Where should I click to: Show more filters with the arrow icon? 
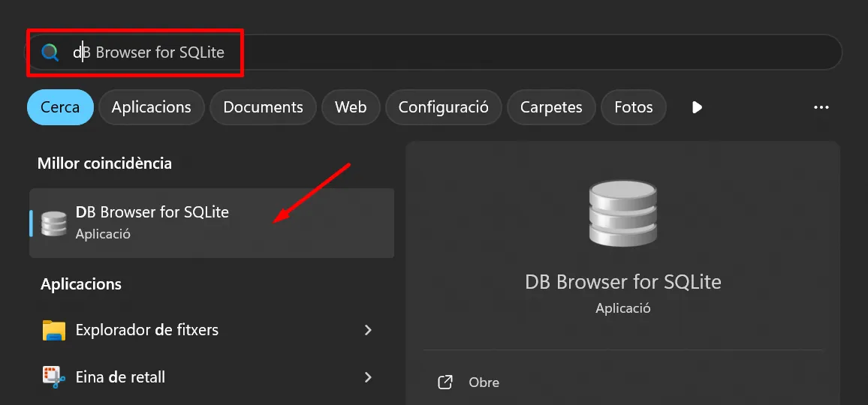[697, 107]
